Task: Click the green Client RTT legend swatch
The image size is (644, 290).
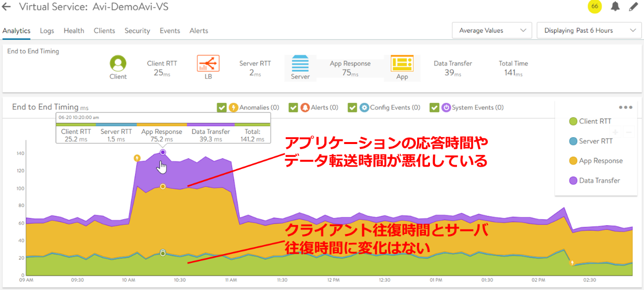Action: (572, 121)
